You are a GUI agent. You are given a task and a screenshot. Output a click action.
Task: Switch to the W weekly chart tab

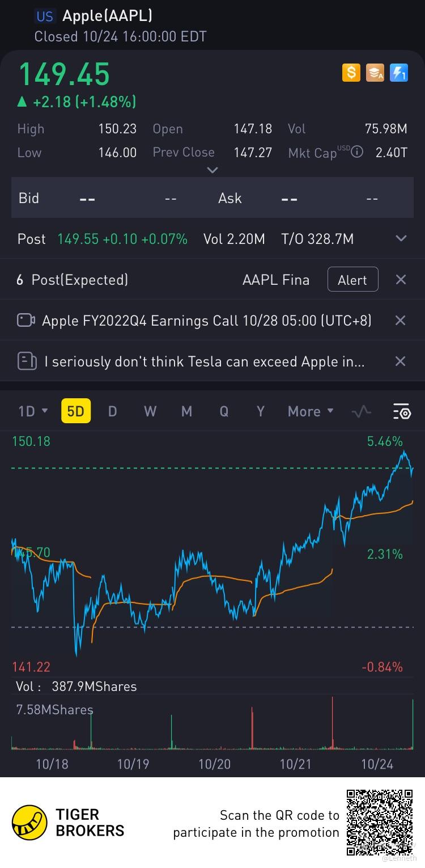150,411
